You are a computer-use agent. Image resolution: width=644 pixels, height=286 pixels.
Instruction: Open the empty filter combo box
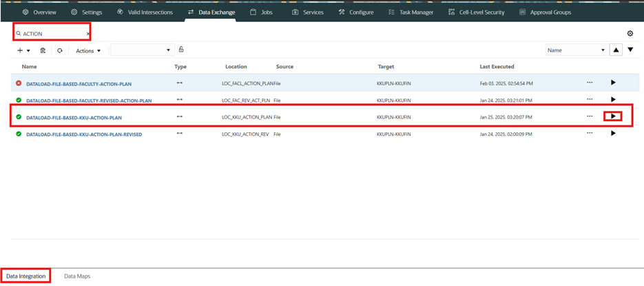141,50
